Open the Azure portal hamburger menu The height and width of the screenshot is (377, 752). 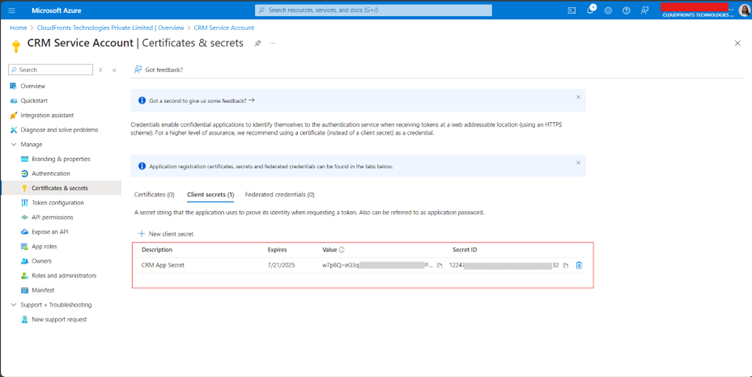pyautogui.click(x=12, y=10)
